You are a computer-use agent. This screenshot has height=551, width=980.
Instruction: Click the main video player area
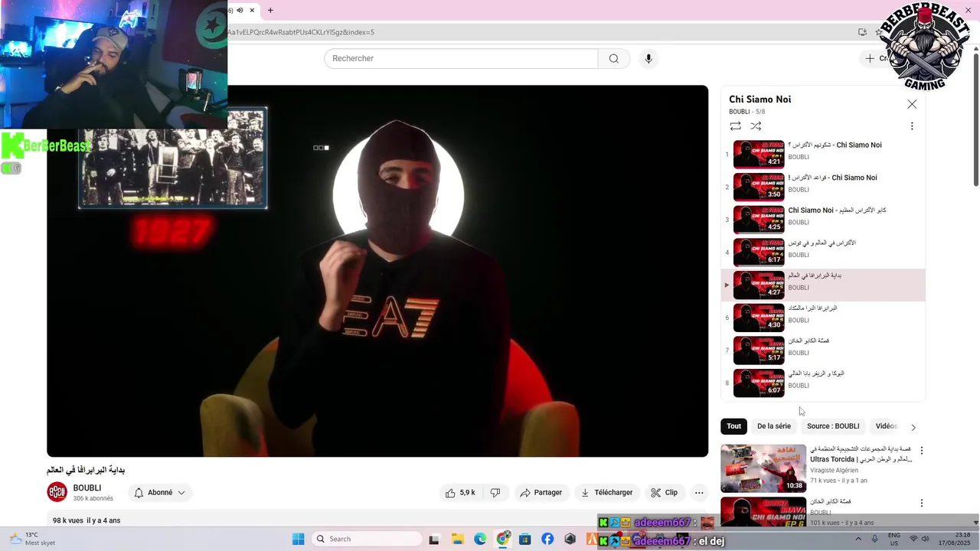point(377,271)
